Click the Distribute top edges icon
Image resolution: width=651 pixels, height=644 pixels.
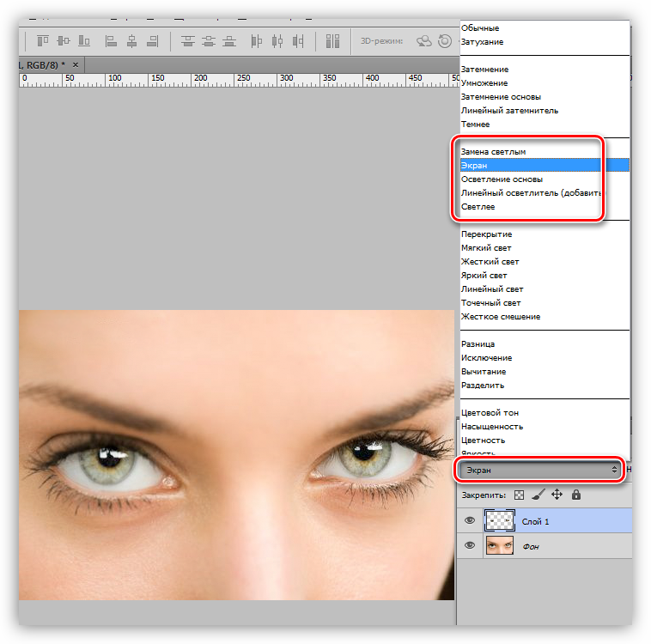[x=188, y=40]
